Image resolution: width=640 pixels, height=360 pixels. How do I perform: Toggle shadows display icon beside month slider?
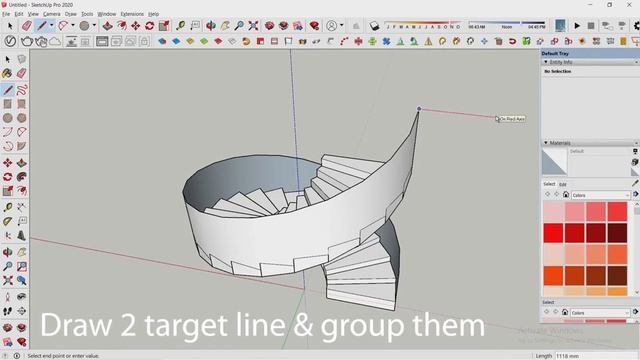click(374, 26)
